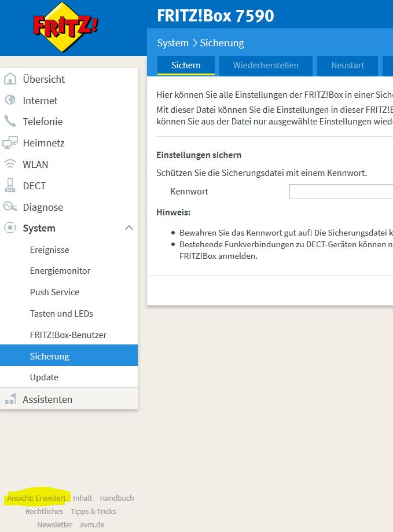The image size is (393, 532).
Task: Click into the Kennwort input field
Action: [x=341, y=192]
